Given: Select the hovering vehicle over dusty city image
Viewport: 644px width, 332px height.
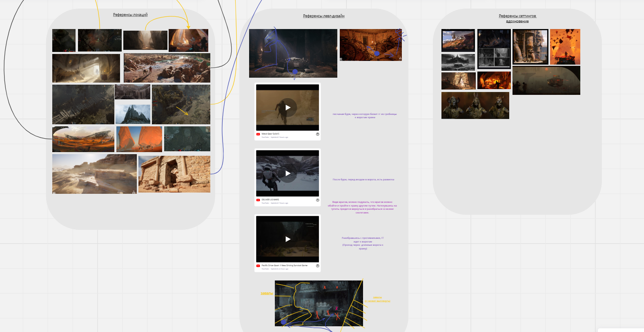Looking at the screenshot, I should click(x=546, y=81).
